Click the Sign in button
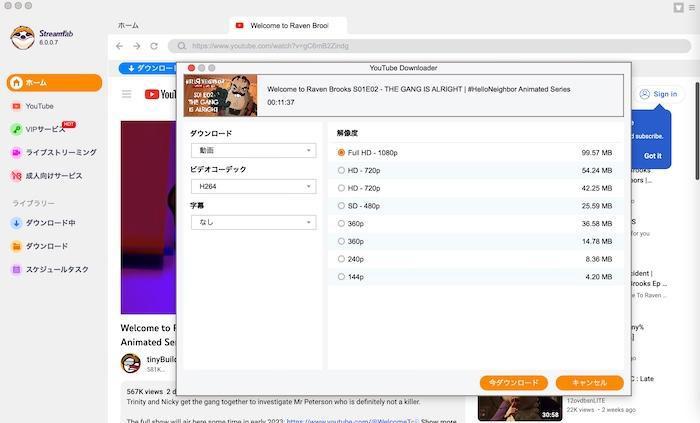Viewport: 700px width, 423px height. click(659, 94)
